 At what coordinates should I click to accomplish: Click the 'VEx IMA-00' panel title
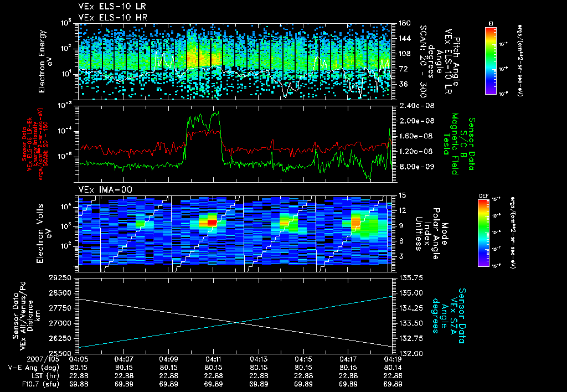tap(105, 189)
